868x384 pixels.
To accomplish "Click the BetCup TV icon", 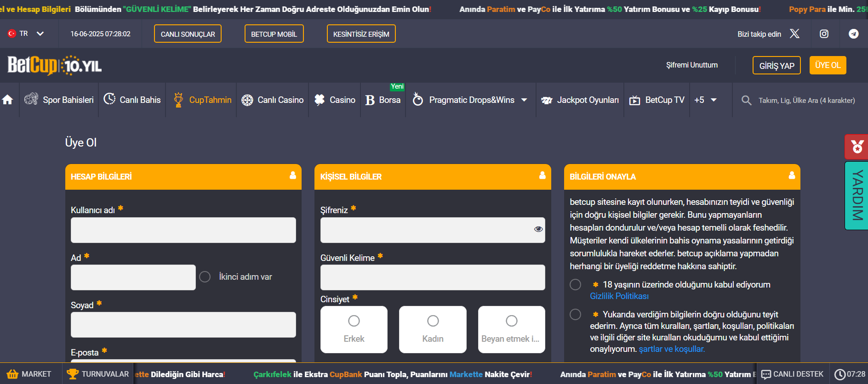I will click(x=634, y=100).
